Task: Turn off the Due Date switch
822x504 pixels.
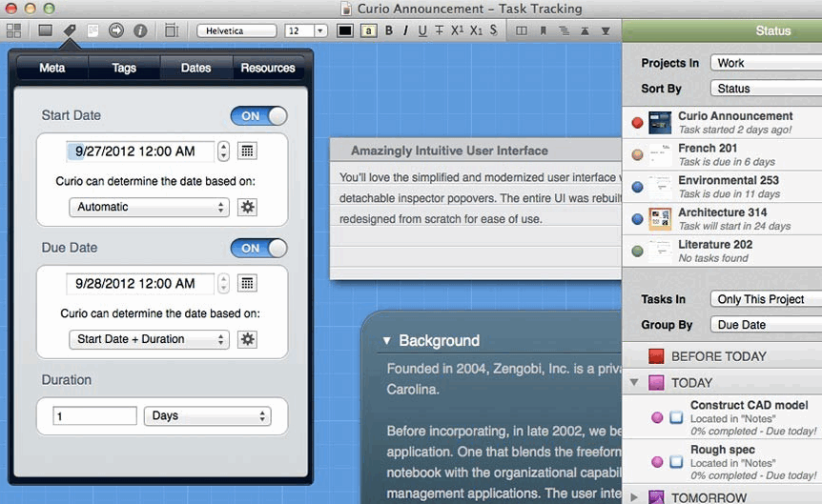Action: click(x=259, y=248)
